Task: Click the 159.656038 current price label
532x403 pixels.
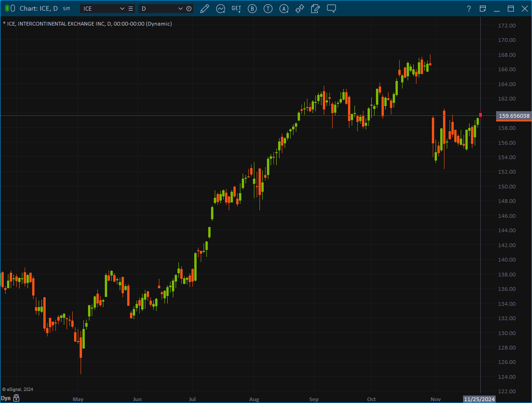Action: (x=514, y=116)
